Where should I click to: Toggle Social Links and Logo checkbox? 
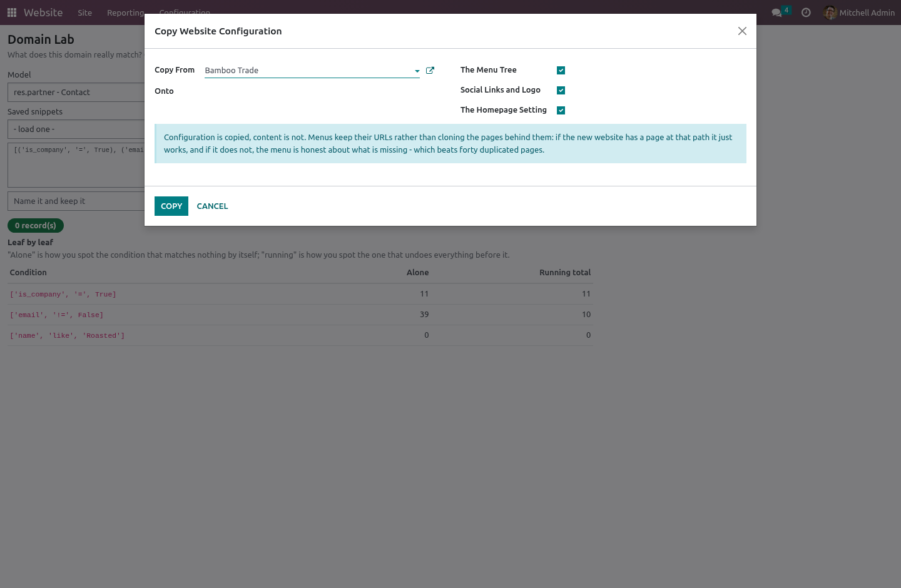561,90
